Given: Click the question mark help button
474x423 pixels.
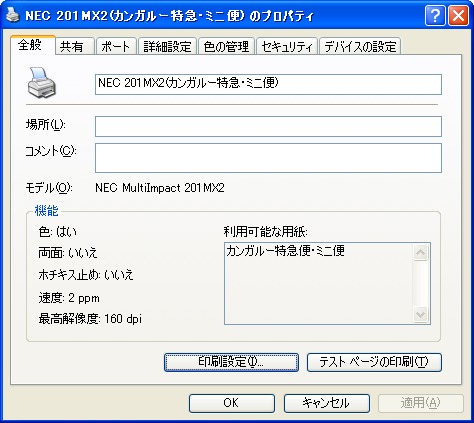Looking at the screenshot, I should 435,15.
